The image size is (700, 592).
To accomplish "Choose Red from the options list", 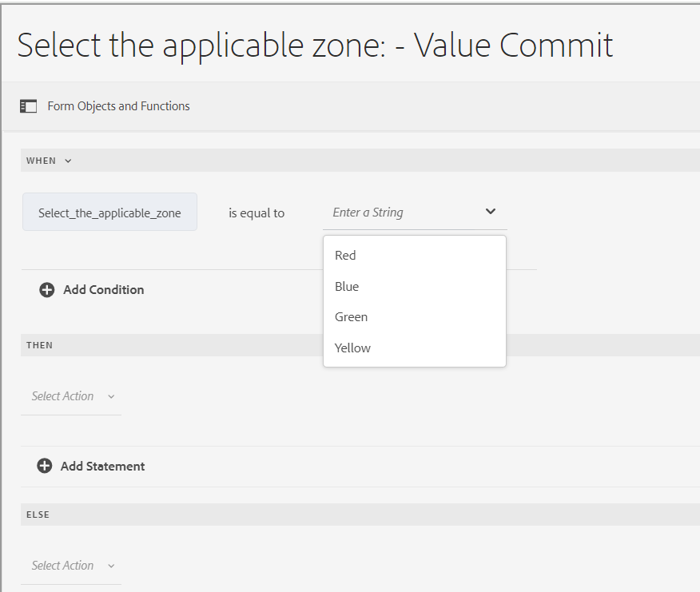I will [x=346, y=256].
